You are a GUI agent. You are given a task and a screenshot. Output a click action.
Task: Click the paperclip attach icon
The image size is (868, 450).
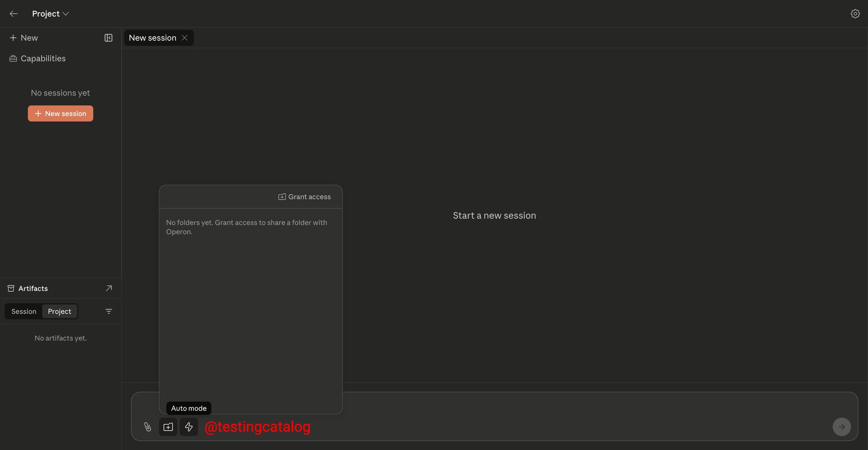click(148, 427)
